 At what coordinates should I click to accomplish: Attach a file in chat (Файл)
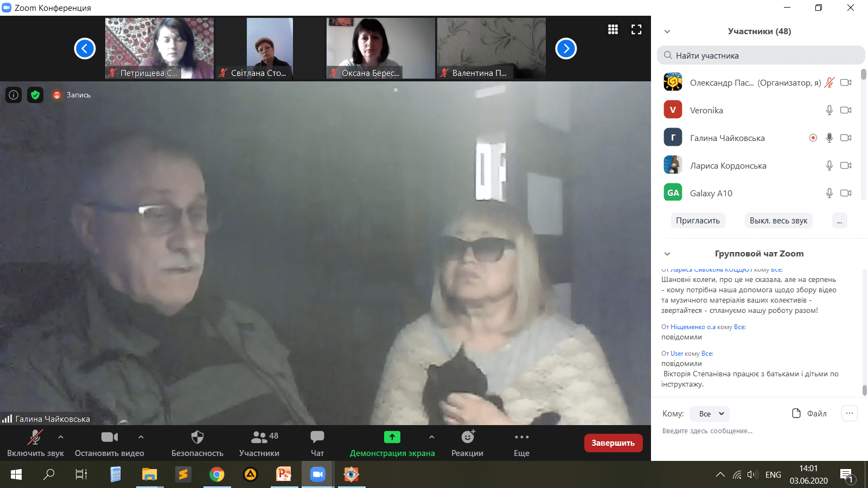(x=809, y=413)
